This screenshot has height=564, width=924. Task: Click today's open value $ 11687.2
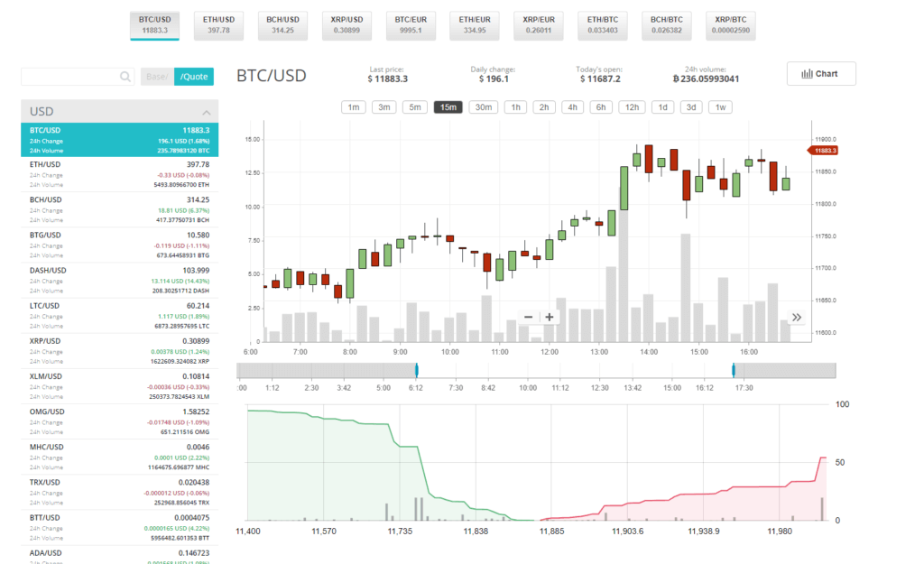click(600, 79)
